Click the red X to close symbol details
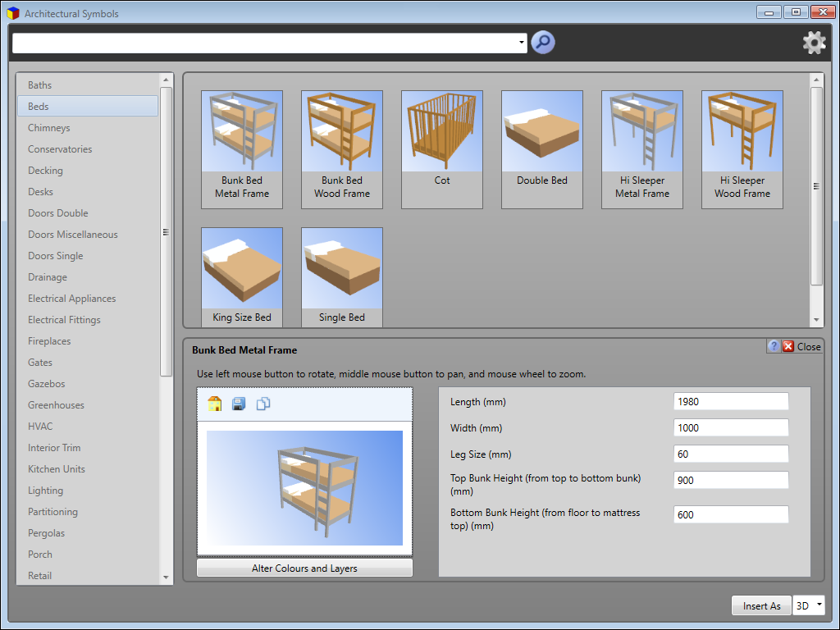This screenshot has width=840, height=630. pos(787,346)
